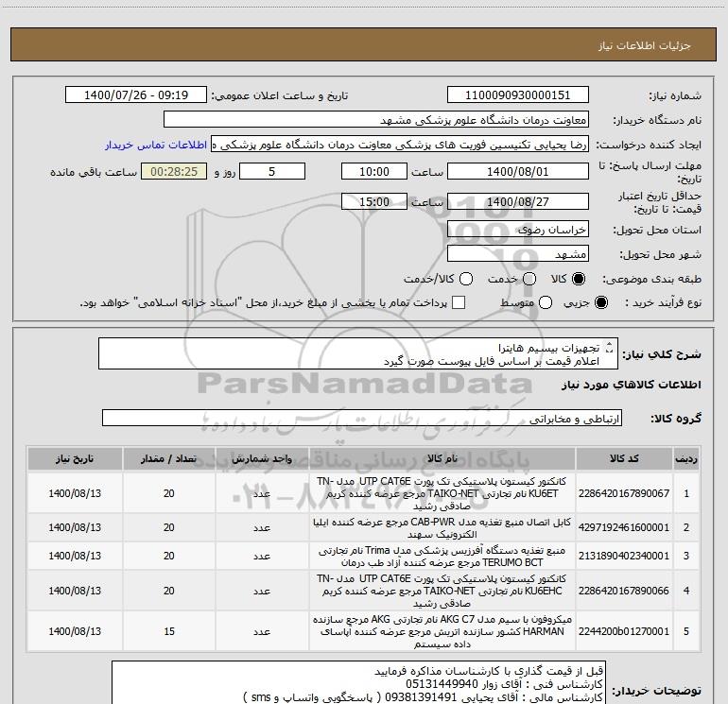Click the AKG C7 microphone item name
The width and height of the screenshot is (728, 704).
(x=442, y=631)
